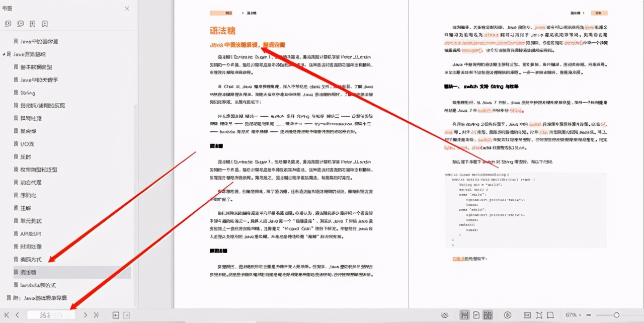Image resolution: width=644 pixels, height=323 pixels.
Task: Toggle two-page layout view mode
Action: click(487, 314)
